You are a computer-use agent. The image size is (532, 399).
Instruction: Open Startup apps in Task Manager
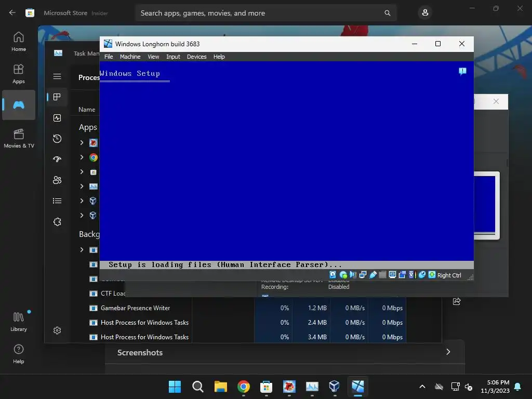[57, 159]
